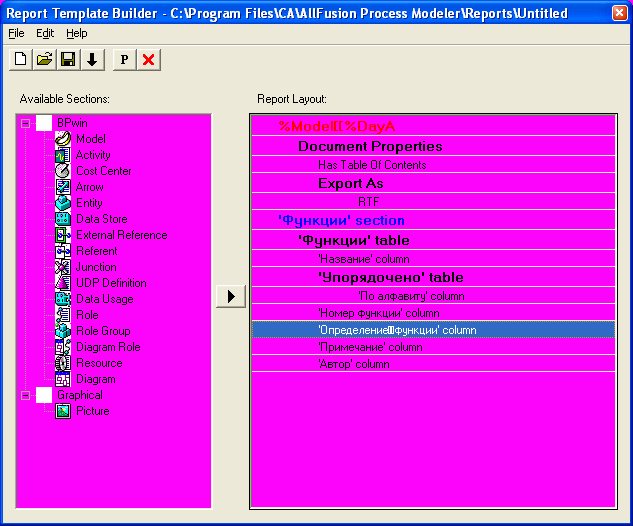
Task: Select the Entity section icon
Action: click(63, 203)
